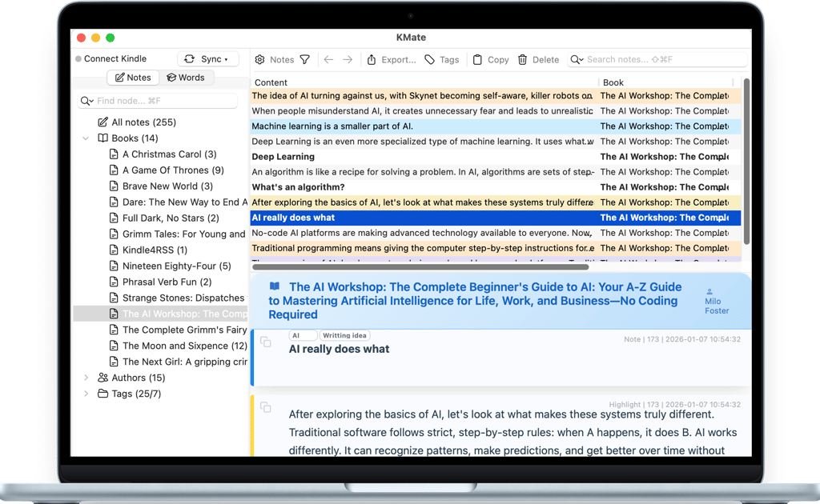Select All notes (255)

click(x=144, y=122)
